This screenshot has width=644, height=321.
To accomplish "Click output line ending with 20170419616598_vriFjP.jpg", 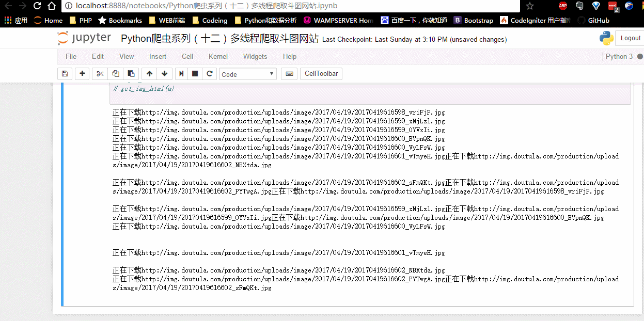I will click(279, 112).
